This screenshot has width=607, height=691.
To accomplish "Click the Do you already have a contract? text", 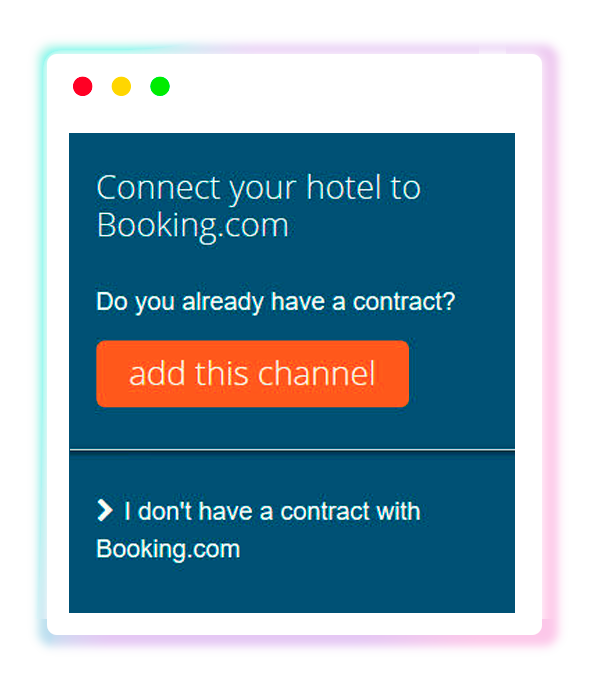I will [276, 302].
